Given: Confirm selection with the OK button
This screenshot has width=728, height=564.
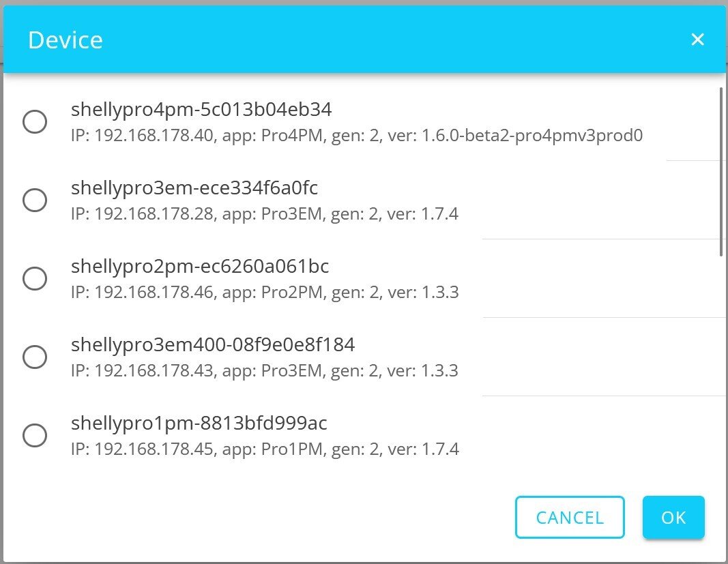Looking at the screenshot, I should point(673,518).
